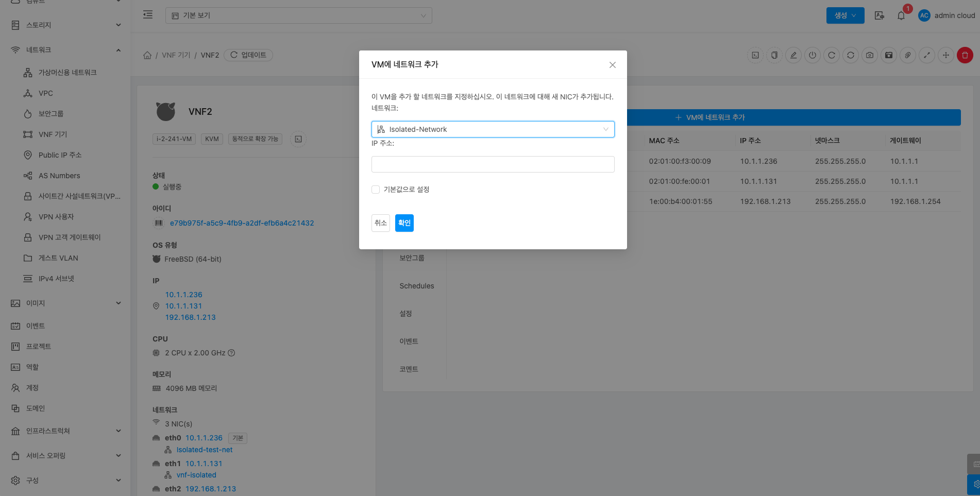This screenshot has height=496, width=980.
Task: Click the paperclip attach ISO icon
Action: coord(908,55)
